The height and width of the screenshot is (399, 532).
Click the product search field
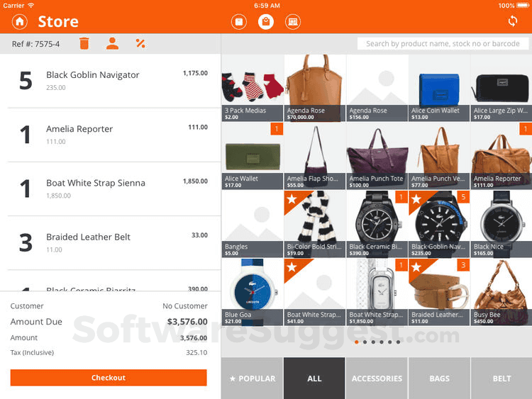coord(443,44)
